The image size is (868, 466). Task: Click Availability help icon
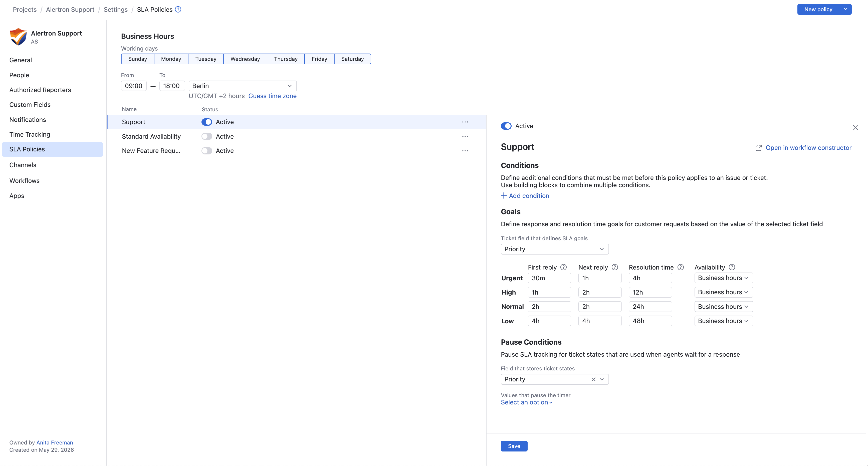[732, 267]
